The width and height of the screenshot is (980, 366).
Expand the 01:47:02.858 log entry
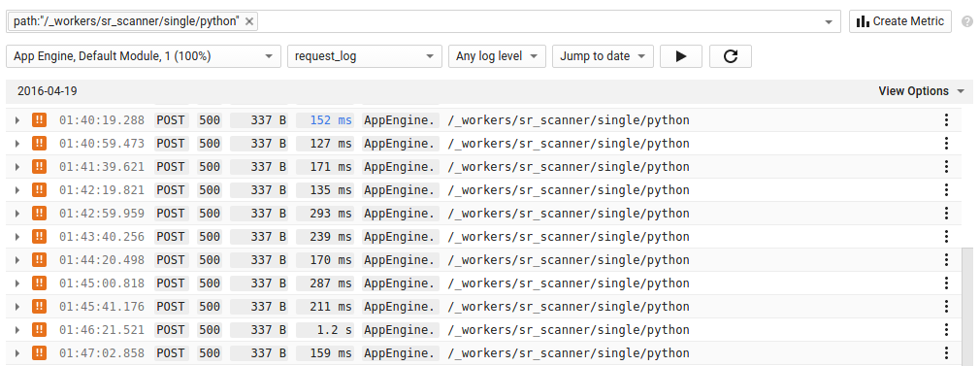coord(17,352)
